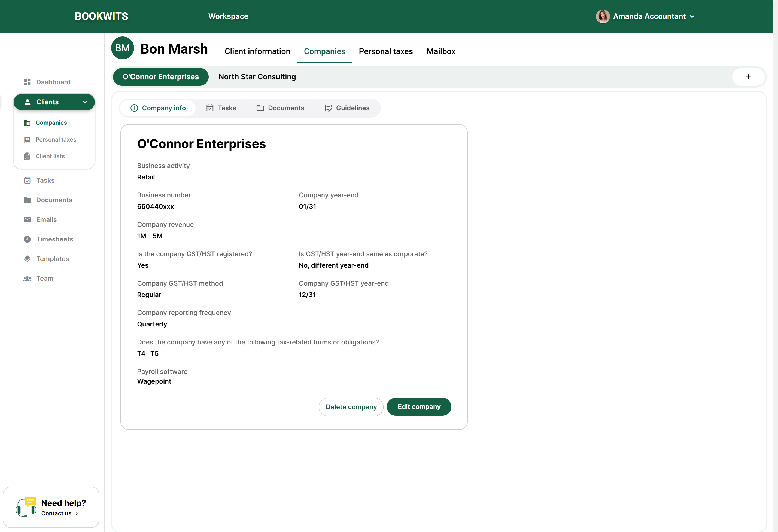Click the Company info circle-i icon
Screen dimensions: 778x532
(134, 108)
